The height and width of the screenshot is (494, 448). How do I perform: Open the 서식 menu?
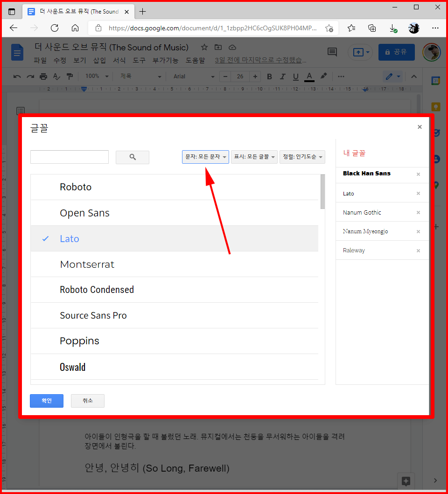tap(119, 60)
